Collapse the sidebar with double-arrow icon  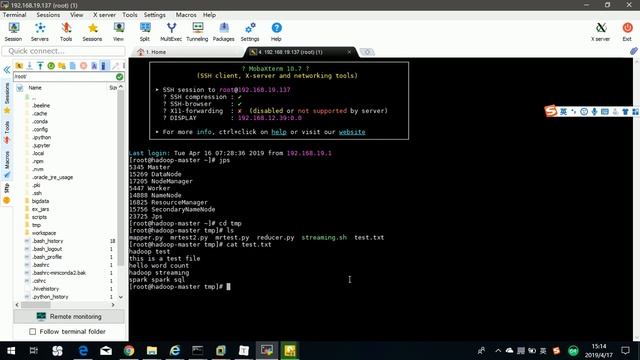click(7, 70)
